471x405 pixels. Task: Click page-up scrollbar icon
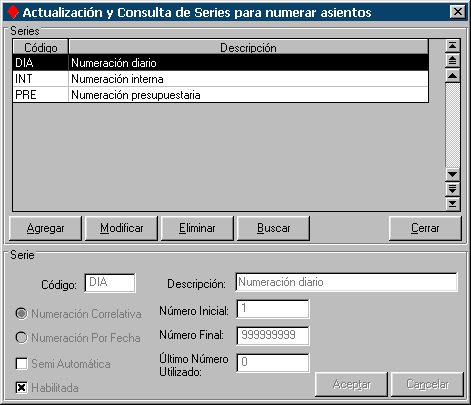(x=452, y=60)
